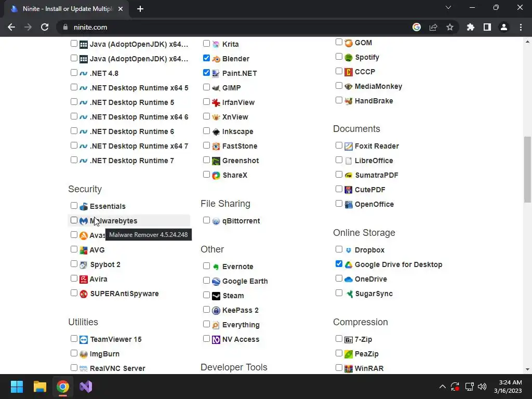Image resolution: width=532 pixels, height=399 pixels.
Task: Open Chrome profile avatar button
Action: [504, 27]
